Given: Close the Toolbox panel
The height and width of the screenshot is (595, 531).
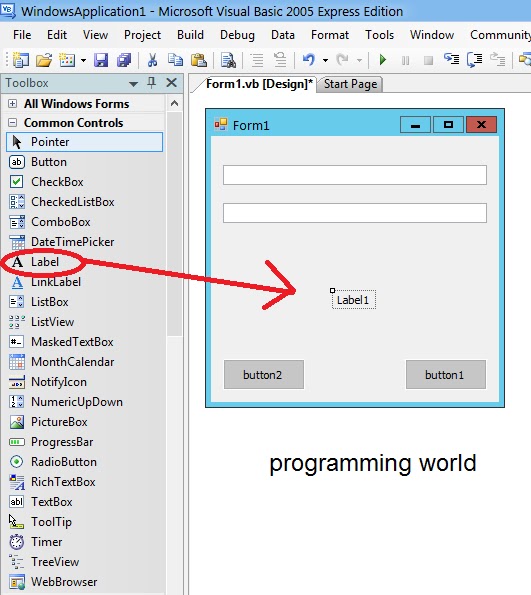Looking at the screenshot, I should point(172,83).
